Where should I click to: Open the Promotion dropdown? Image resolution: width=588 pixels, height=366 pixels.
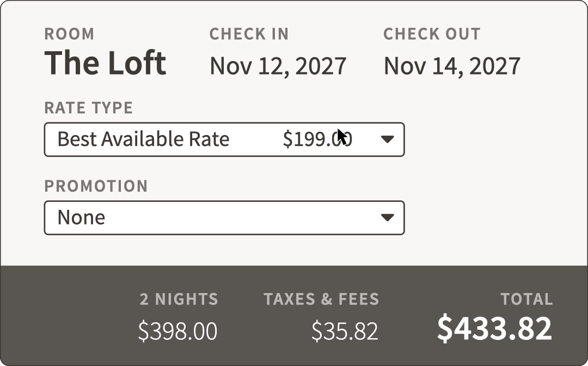(x=224, y=218)
